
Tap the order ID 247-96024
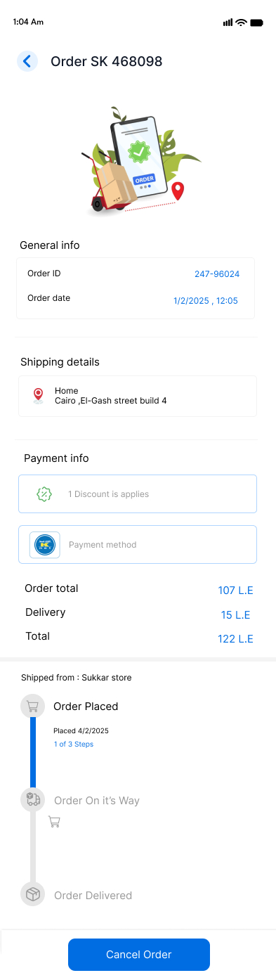coord(217,274)
